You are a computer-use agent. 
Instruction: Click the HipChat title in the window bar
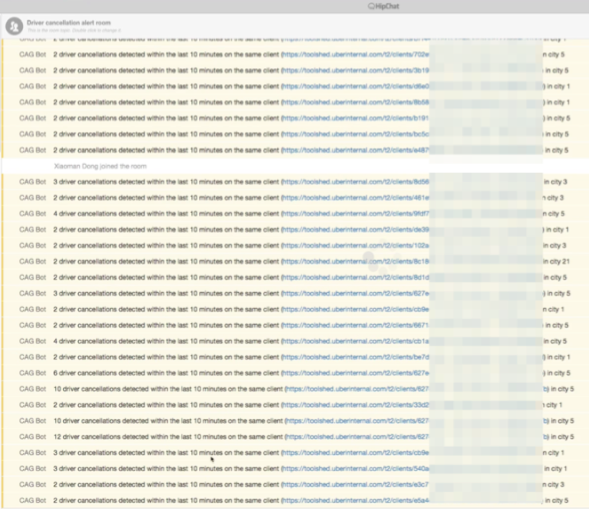pos(383,6)
